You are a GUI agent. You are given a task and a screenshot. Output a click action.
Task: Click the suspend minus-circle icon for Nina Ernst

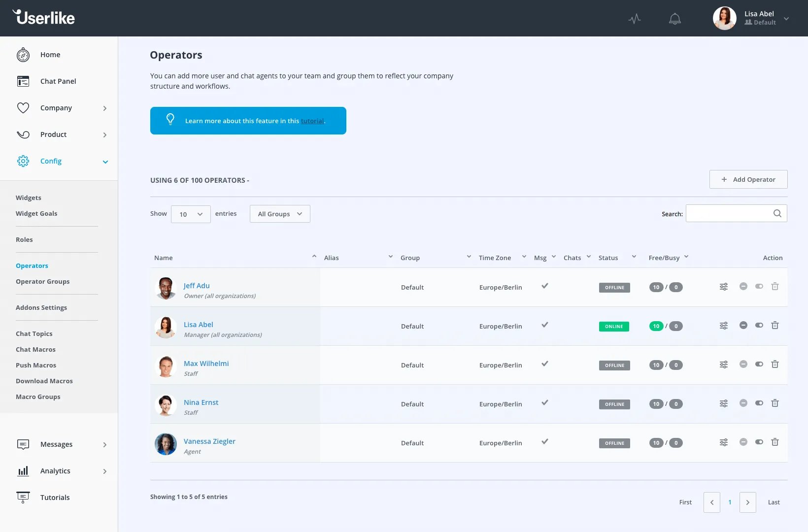[x=743, y=403]
